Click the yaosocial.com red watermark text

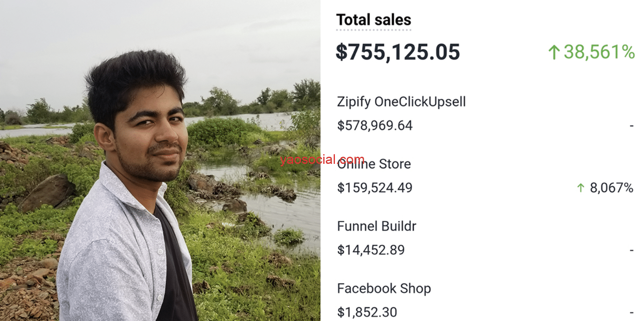coord(322,159)
